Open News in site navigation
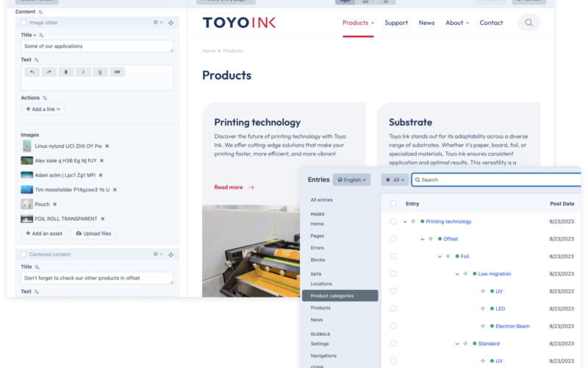588x368 pixels. [426, 23]
